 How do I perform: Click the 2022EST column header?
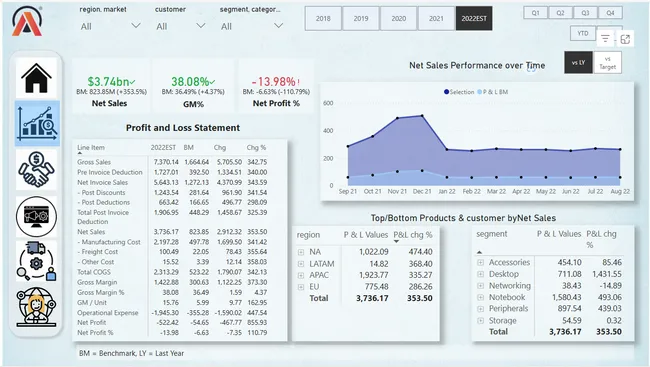[x=163, y=148]
